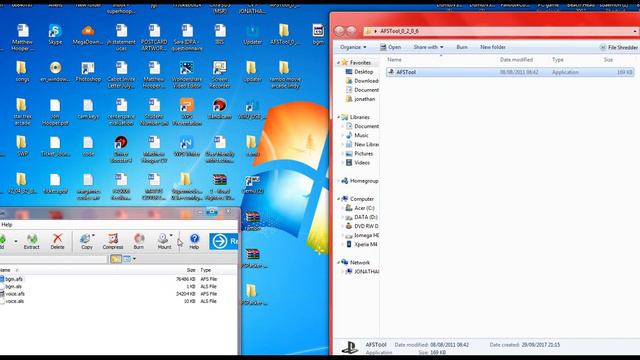640x360 pixels.
Task: Select the POSTCARD ARTWORK document icon
Action: [154, 38]
